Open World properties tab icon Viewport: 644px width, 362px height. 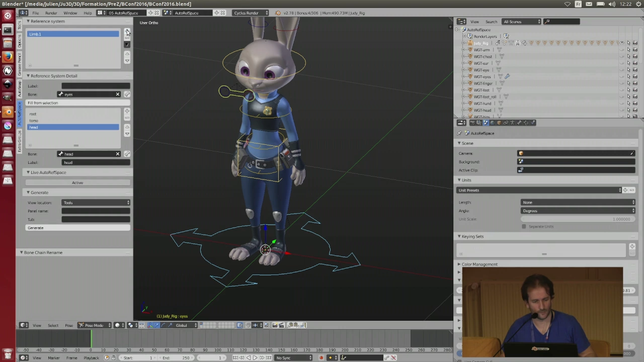[493, 123]
